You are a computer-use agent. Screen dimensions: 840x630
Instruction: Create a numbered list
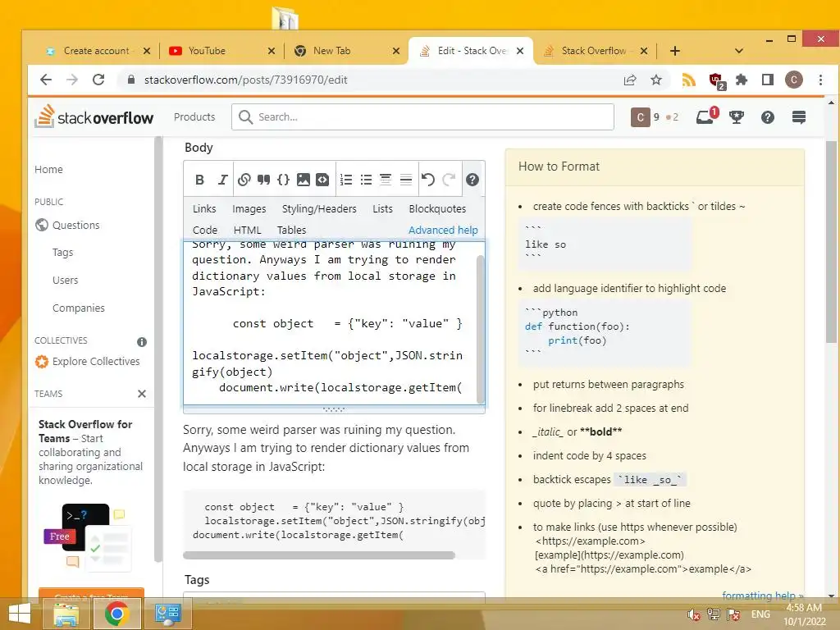click(x=346, y=180)
